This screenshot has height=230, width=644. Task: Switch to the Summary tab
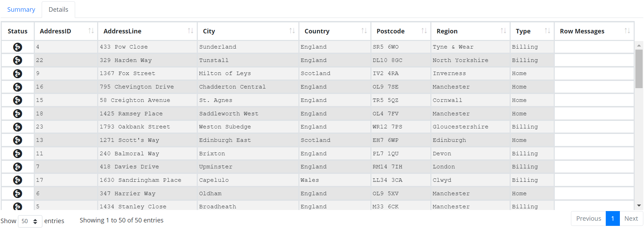(x=21, y=10)
